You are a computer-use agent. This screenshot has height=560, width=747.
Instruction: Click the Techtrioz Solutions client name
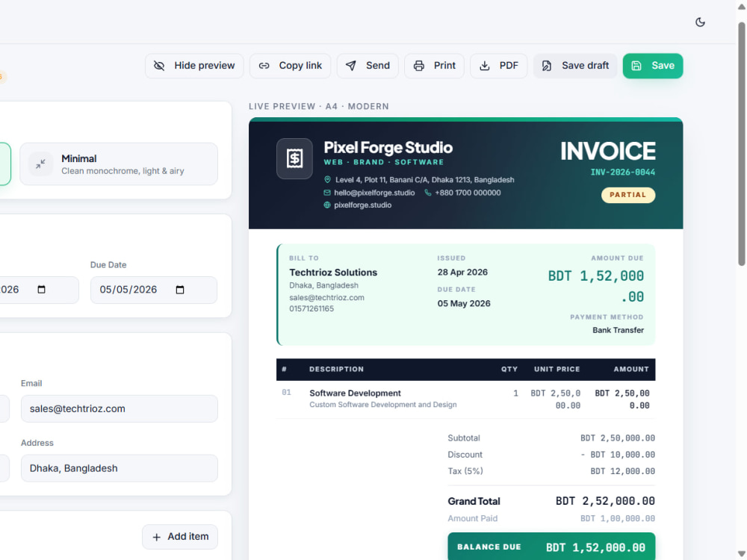pos(333,273)
